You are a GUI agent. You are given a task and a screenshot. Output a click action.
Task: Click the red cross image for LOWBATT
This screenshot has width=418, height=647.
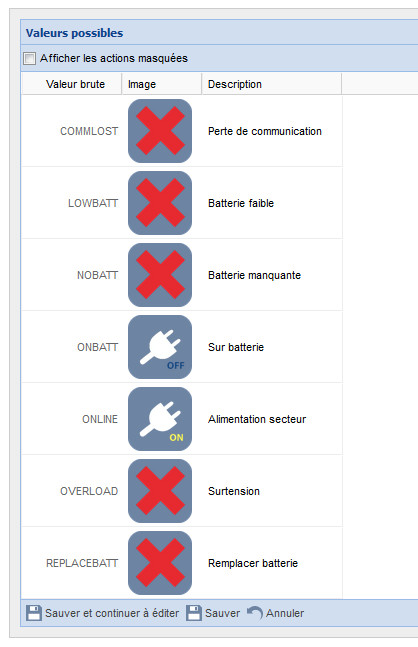160,203
